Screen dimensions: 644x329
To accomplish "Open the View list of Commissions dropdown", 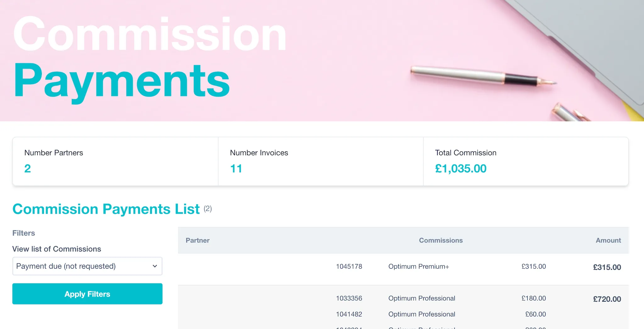I will (x=87, y=266).
